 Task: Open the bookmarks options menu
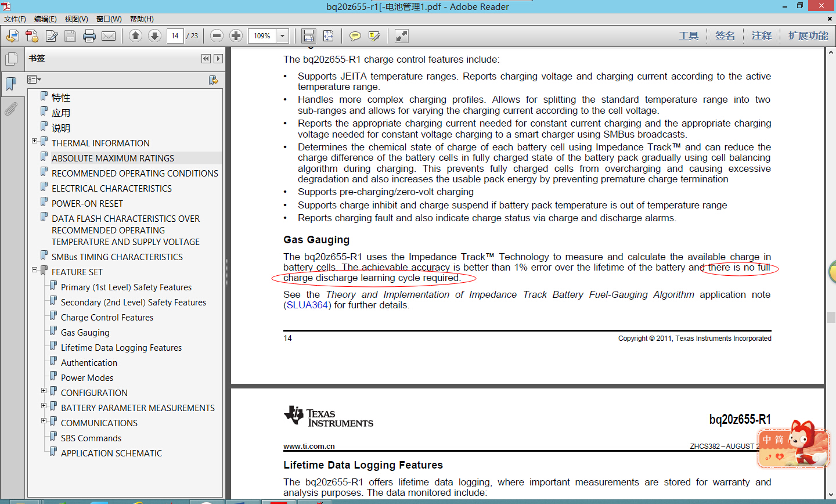(34, 80)
